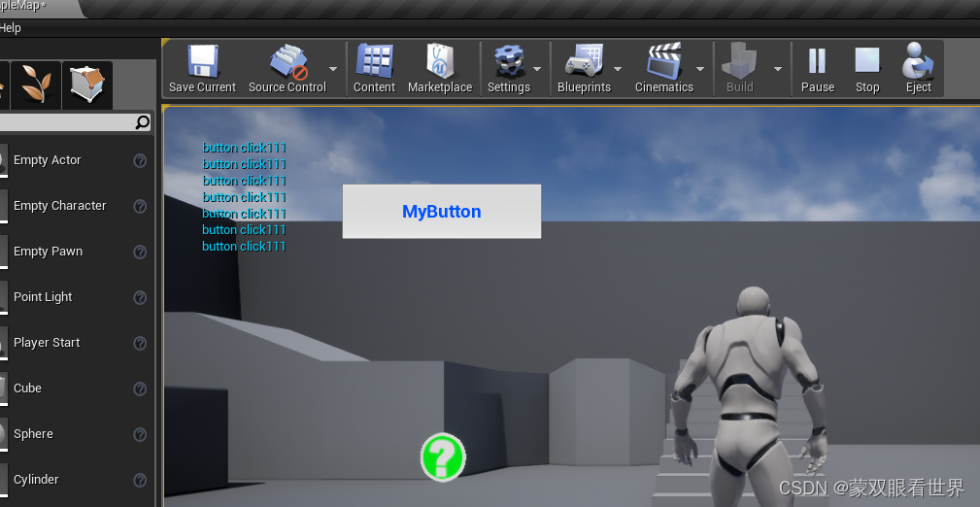Select the Geometry Editing mode cube icon
The image size is (980, 507).
click(x=87, y=84)
